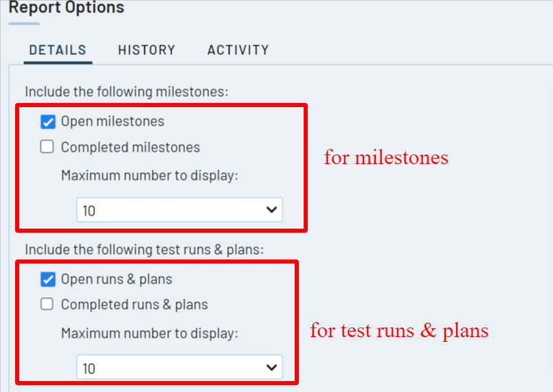Switch to the Details tab
The height and width of the screenshot is (392, 553).
click(58, 50)
